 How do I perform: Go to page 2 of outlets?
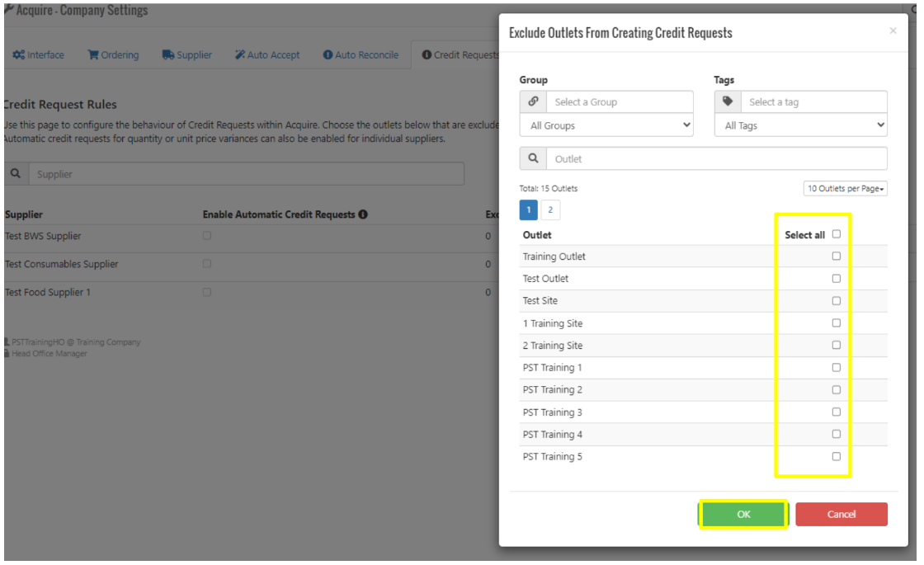pos(550,210)
